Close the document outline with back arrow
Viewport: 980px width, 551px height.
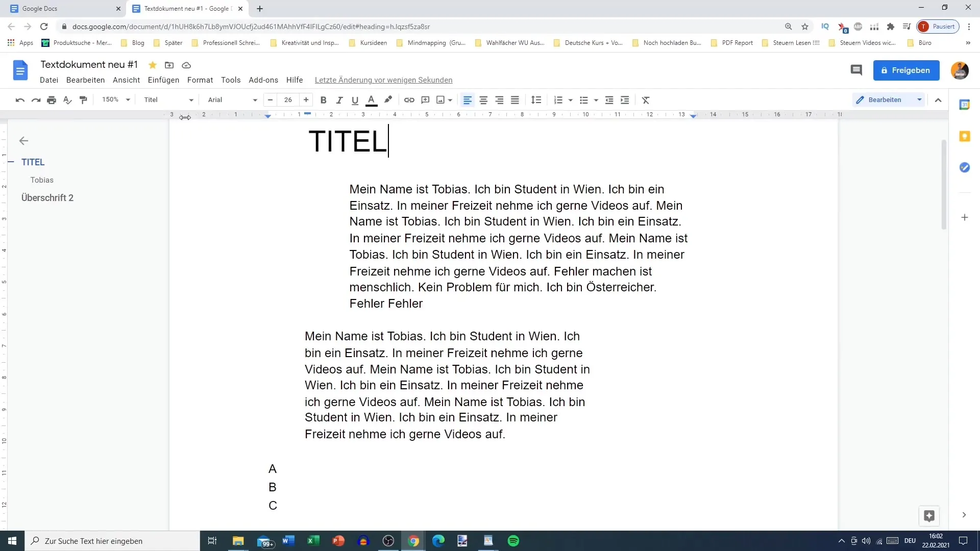click(23, 141)
